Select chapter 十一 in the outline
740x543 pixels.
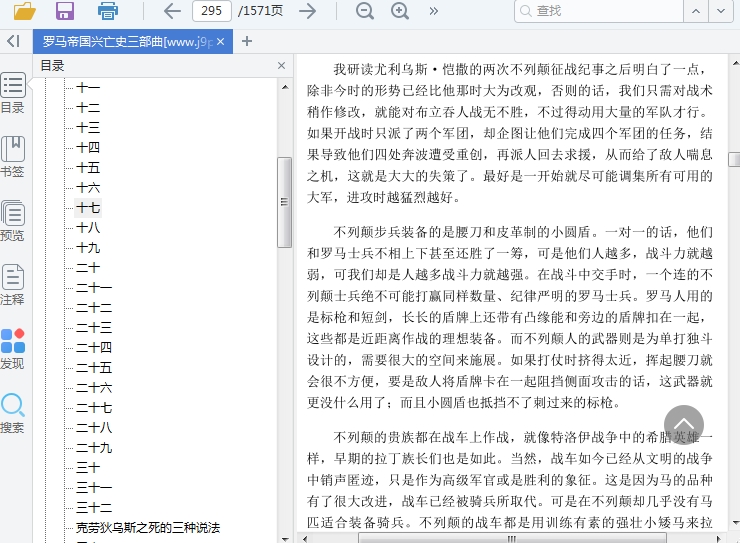pos(88,88)
